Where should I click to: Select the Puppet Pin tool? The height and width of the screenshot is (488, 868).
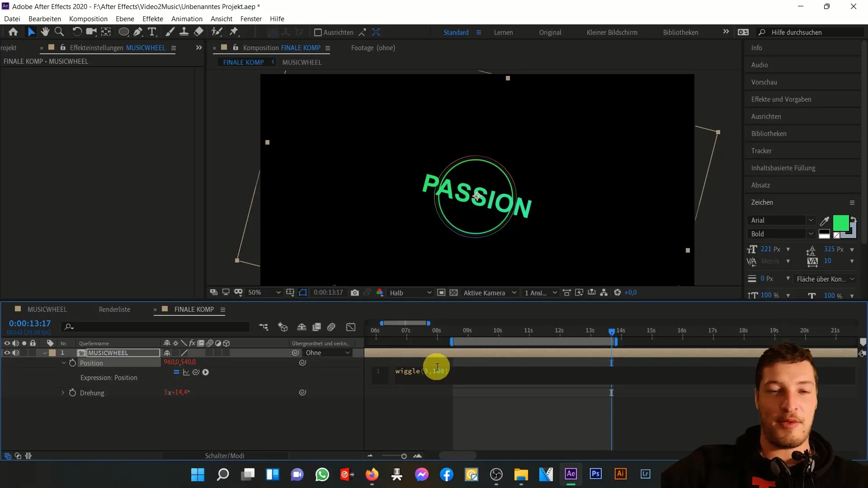click(x=234, y=32)
